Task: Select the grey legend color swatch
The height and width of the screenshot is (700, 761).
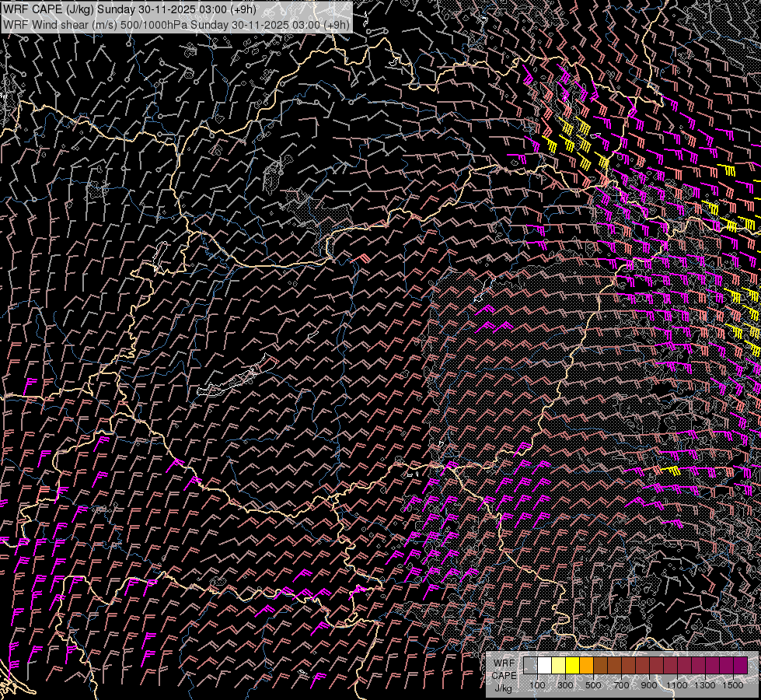Action: 530,666
